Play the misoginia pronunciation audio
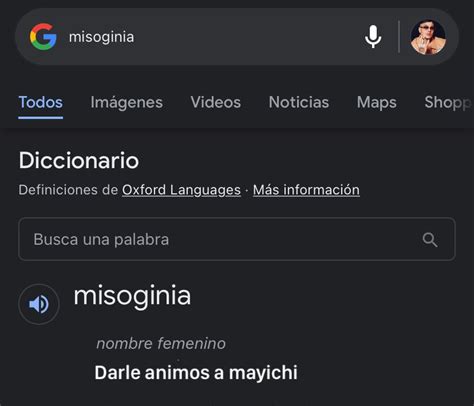Image resolution: width=474 pixels, height=406 pixels. click(39, 304)
